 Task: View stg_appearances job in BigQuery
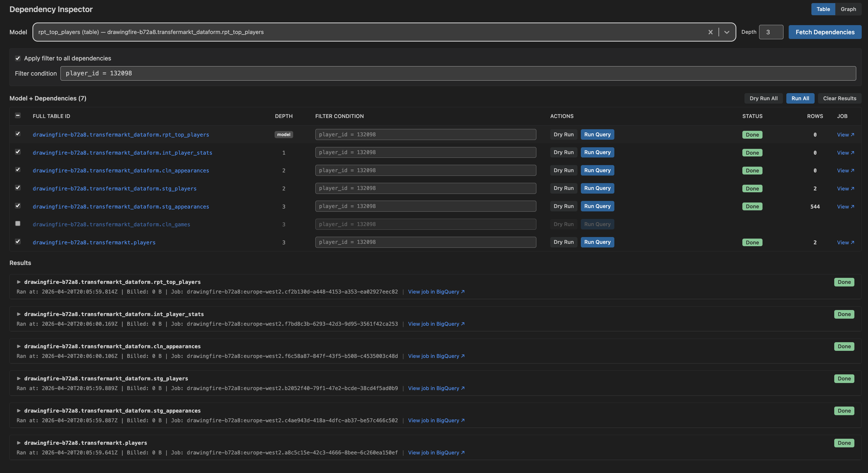pyautogui.click(x=436, y=420)
